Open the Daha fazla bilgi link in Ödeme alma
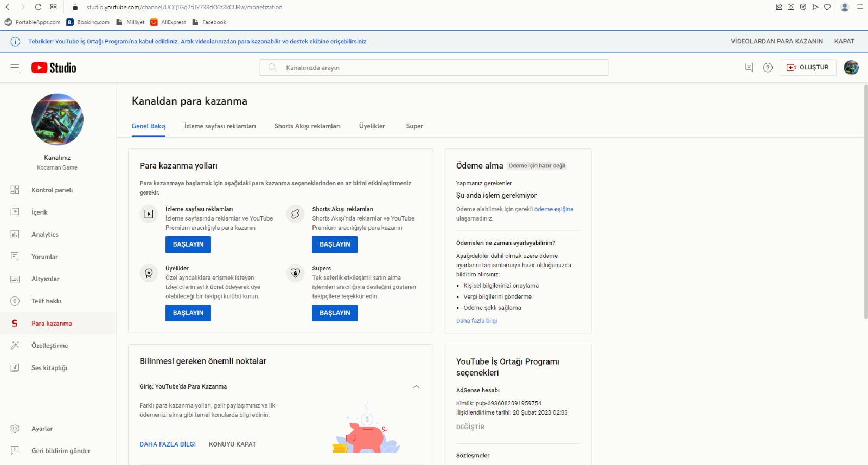The height and width of the screenshot is (465, 868). click(x=476, y=321)
